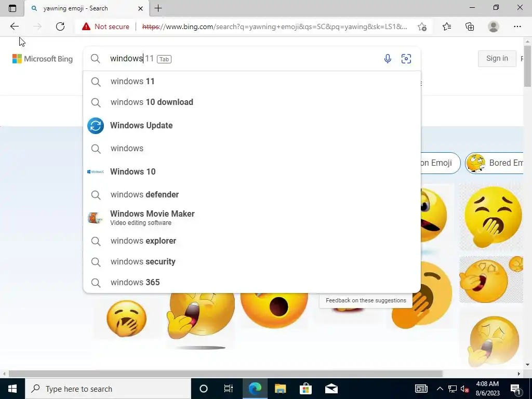The image size is (532, 399).
Task: Close the yawning emoji Search tab
Action: click(x=140, y=8)
